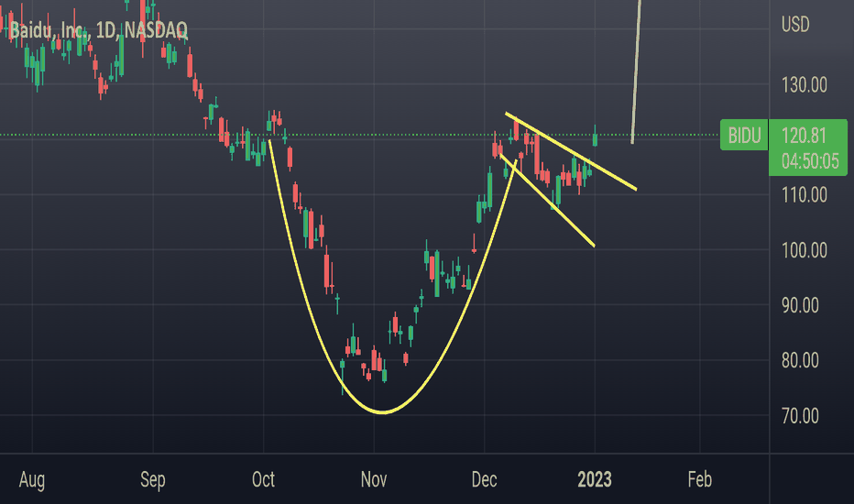Select the upper yellow flag trendline
854x504 pixels.
(x=570, y=151)
